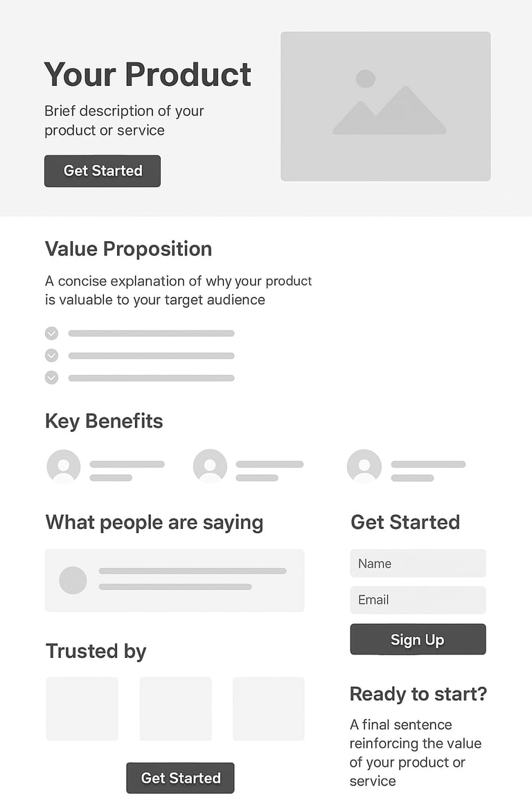Toggle the second Value Proposition checkmark
This screenshot has width=532, height=809.
(51, 356)
